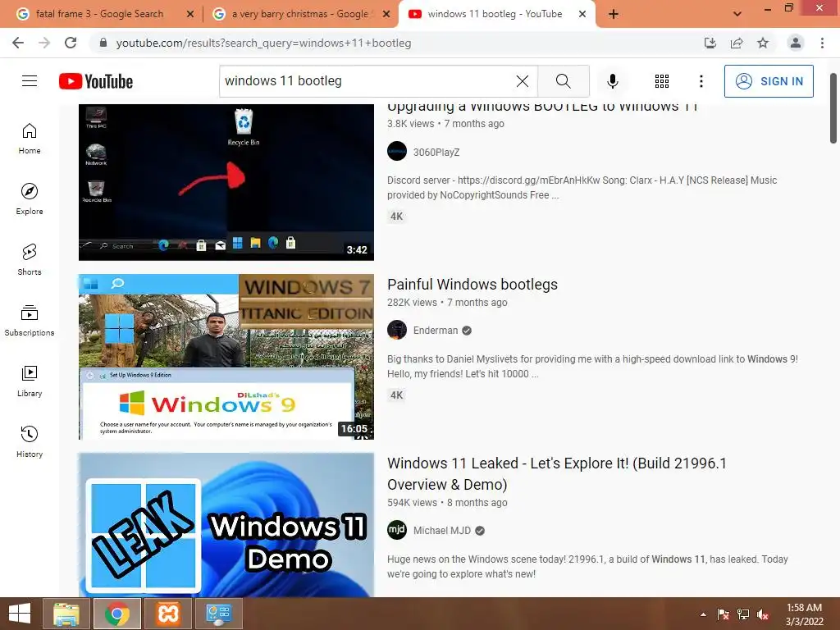Click the muted volume tray icon
The width and height of the screenshot is (840, 630).
click(763, 614)
